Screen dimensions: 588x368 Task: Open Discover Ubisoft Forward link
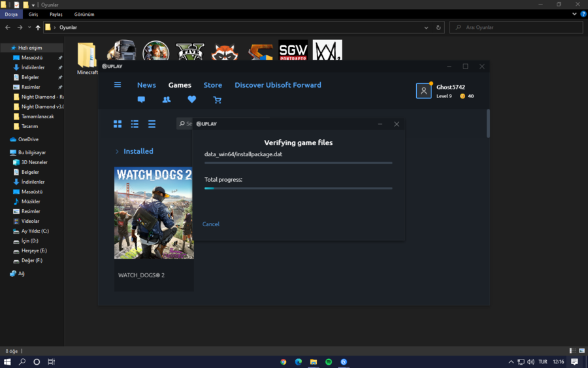[x=278, y=85]
